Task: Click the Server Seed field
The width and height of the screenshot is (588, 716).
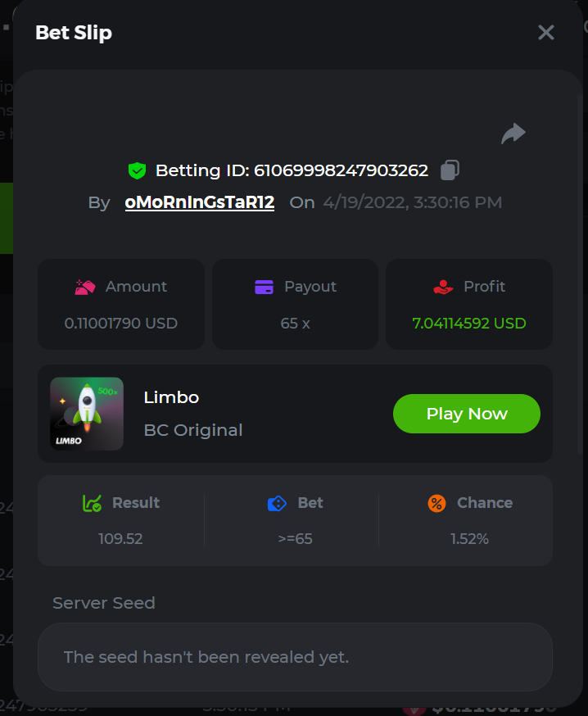Action: pos(295,657)
